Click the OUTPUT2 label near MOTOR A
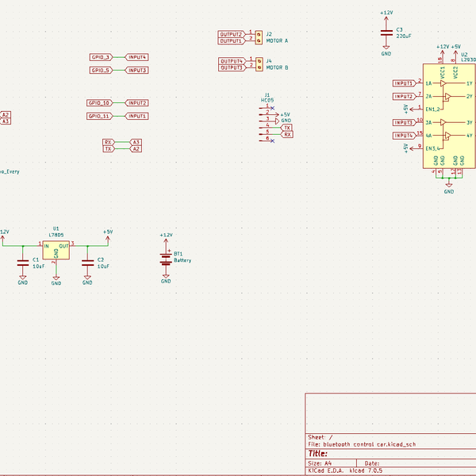476x476 pixels. pyautogui.click(x=232, y=34)
